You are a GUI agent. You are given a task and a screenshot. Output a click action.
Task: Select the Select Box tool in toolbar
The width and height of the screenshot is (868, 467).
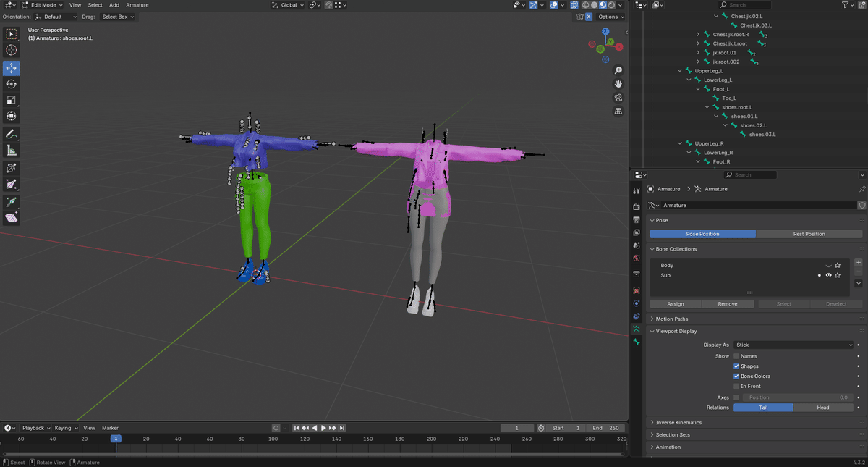pyautogui.click(x=12, y=33)
